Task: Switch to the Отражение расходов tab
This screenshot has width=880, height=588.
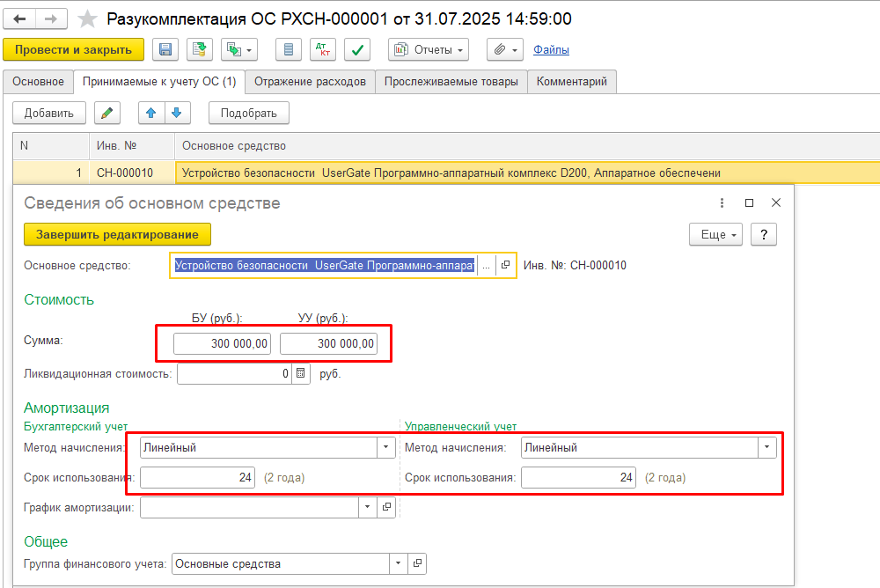Action: (310, 82)
